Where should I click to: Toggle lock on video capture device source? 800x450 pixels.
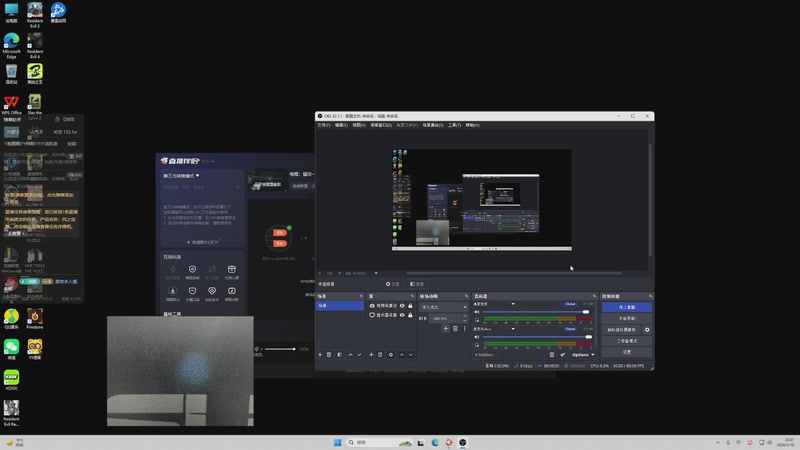[x=410, y=305]
